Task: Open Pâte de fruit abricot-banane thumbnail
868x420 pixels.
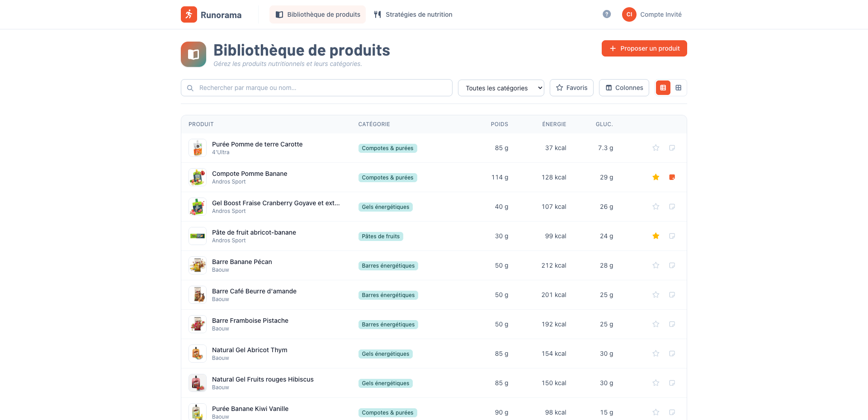Action: pos(198,236)
